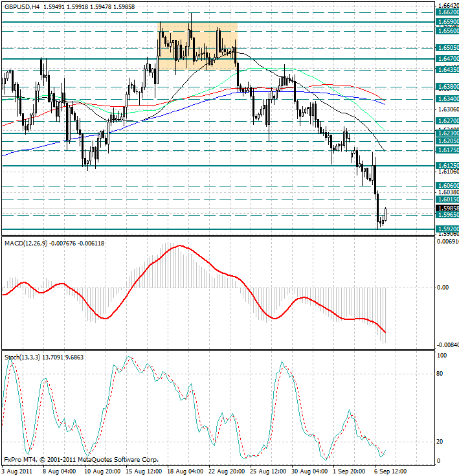
Task: Click the 1.6175 price level label
Action: [447, 150]
